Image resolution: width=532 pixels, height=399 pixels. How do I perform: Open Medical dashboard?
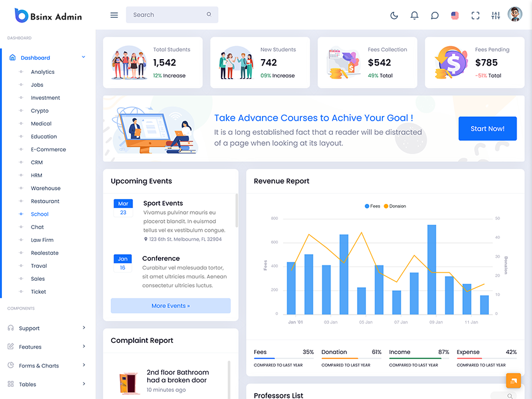point(41,124)
